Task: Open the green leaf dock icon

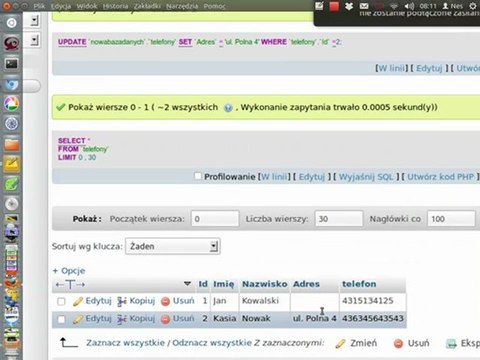Action: pos(11,184)
